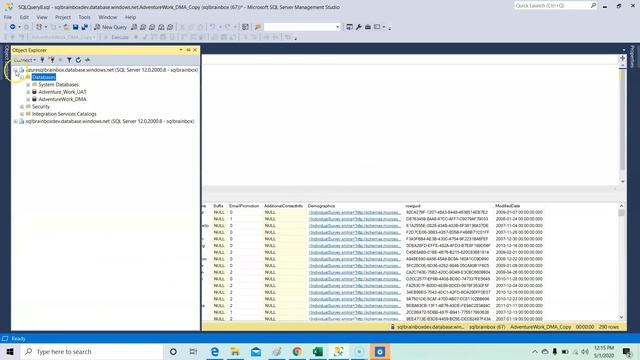Open the Object Explorer window position dropdown
Viewport: 640px width, 360px height.
click(x=181, y=50)
